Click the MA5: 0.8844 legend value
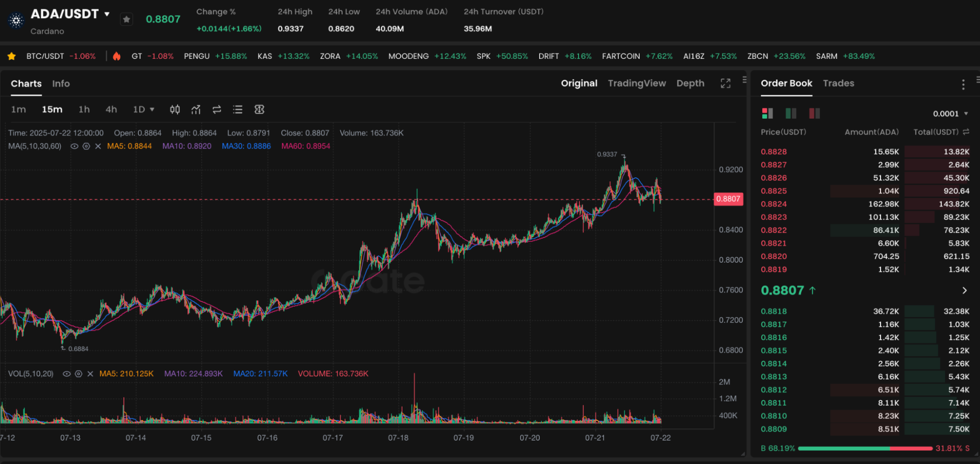Viewport: 980px width, 464px height. point(129,146)
